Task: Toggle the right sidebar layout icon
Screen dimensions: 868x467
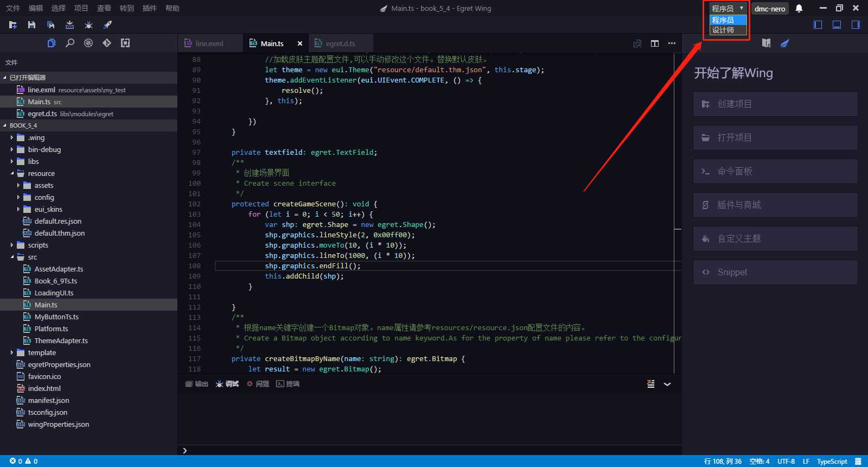Action: (x=856, y=24)
